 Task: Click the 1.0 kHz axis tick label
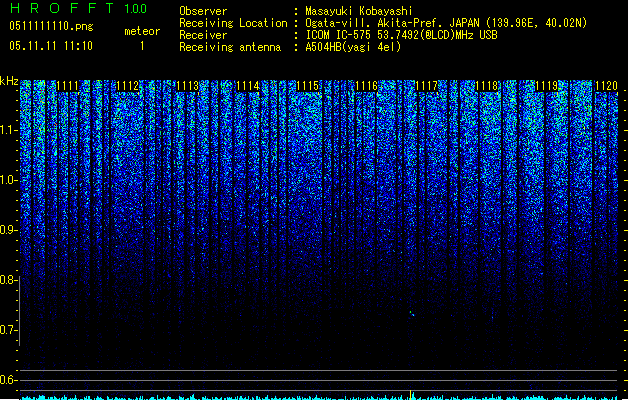8,180
